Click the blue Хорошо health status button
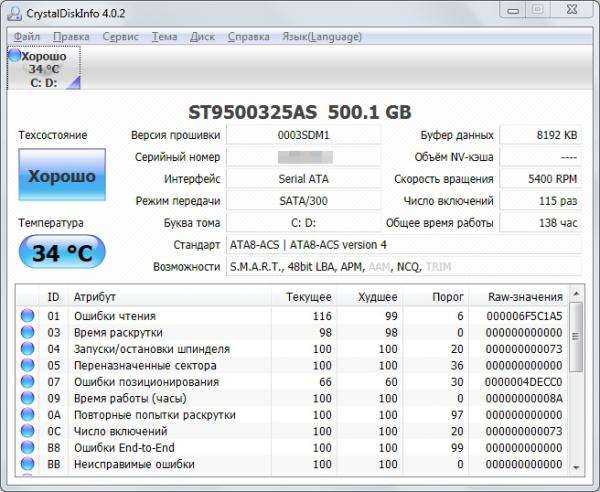Viewport: 600px width, 492px height. click(61, 177)
